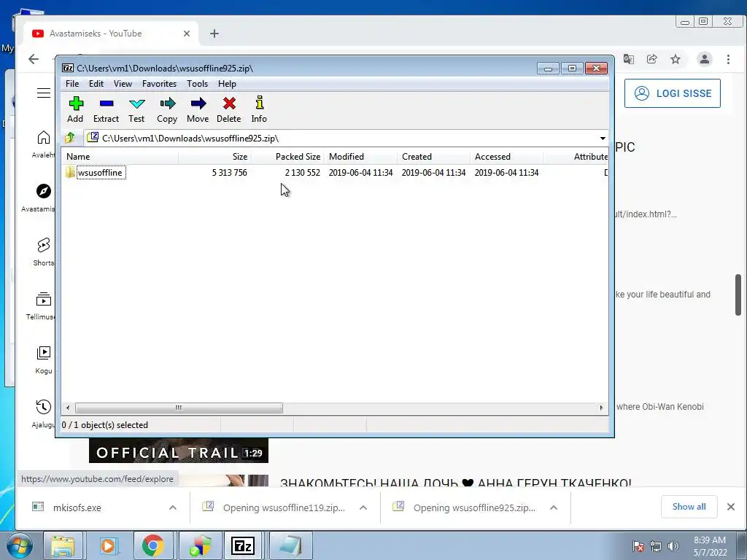Click the scroll right arrow in 7-Zip
This screenshot has height=560, width=747.
click(601, 408)
